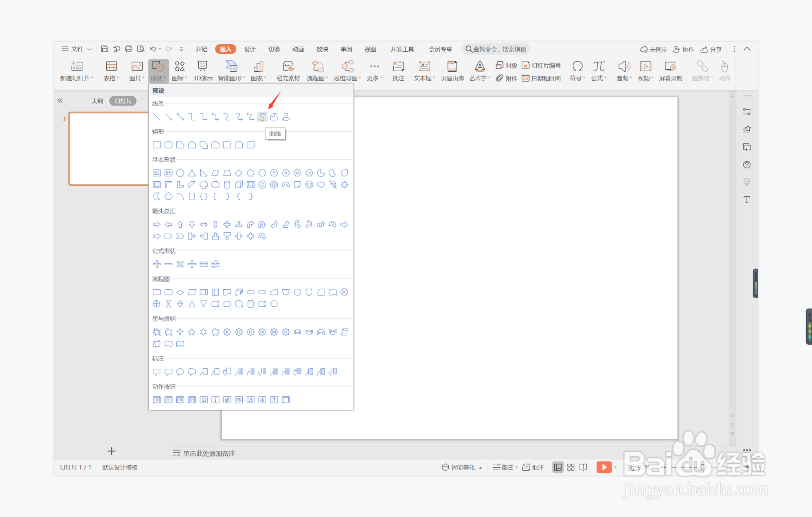This screenshot has height=517, width=812.
Task: Toggle normal view in status bar
Action: coord(558,467)
